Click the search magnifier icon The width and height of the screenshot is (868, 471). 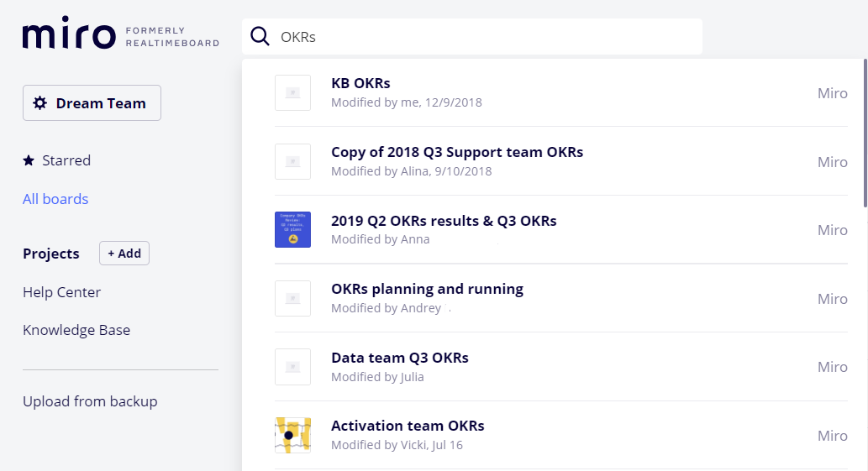(260, 37)
